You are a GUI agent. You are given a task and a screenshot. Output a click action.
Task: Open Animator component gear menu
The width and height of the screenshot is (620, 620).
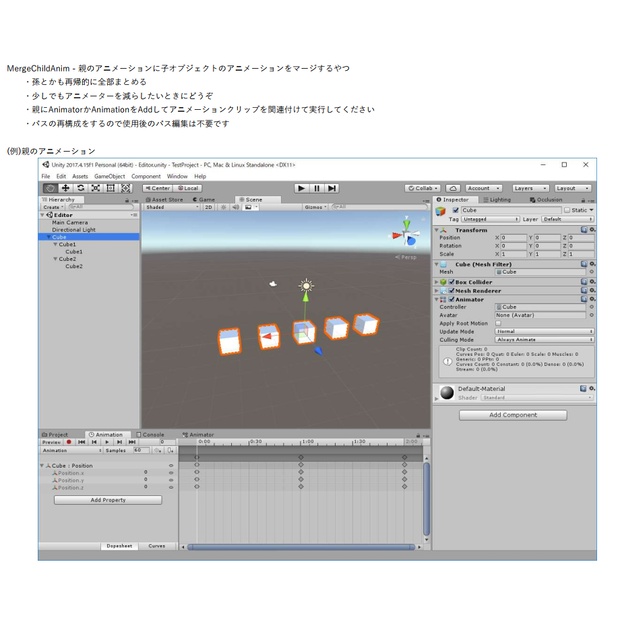click(x=592, y=299)
